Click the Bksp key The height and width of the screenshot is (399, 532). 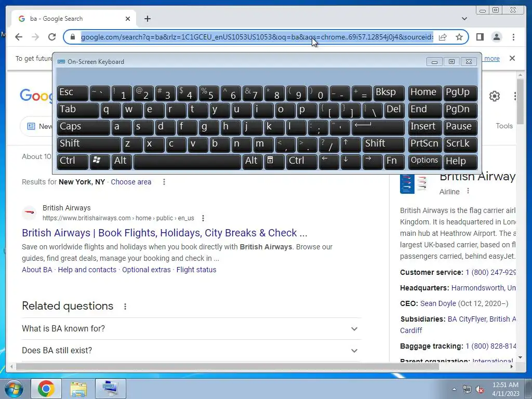coord(389,94)
